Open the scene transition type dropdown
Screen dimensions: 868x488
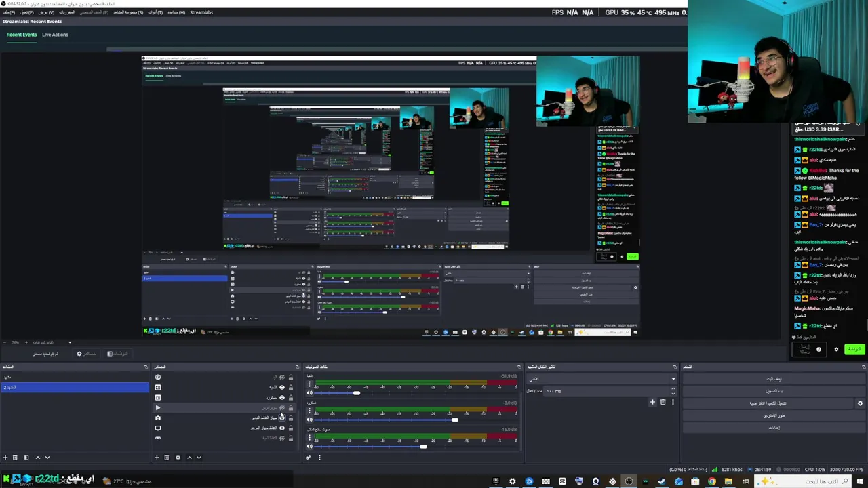pyautogui.click(x=602, y=379)
